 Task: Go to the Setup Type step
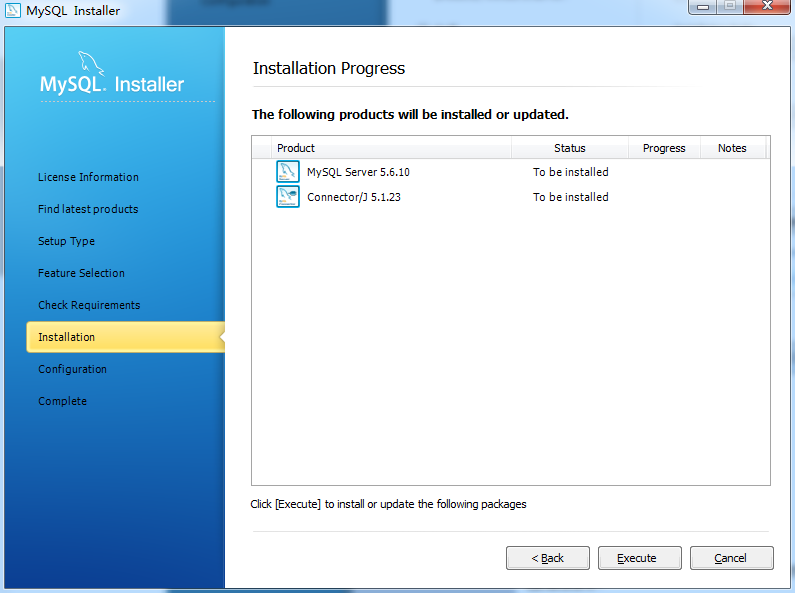pyautogui.click(x=66, y=241)
